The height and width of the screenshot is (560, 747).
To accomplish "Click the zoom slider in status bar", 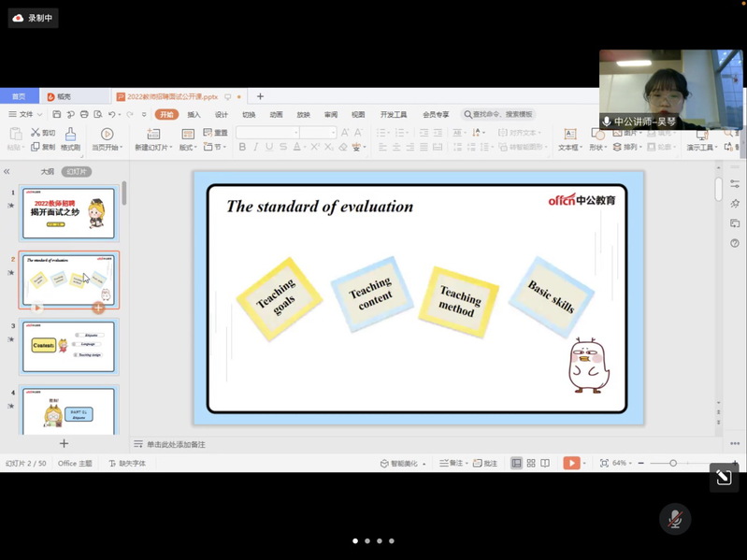I will click(672, 463).
